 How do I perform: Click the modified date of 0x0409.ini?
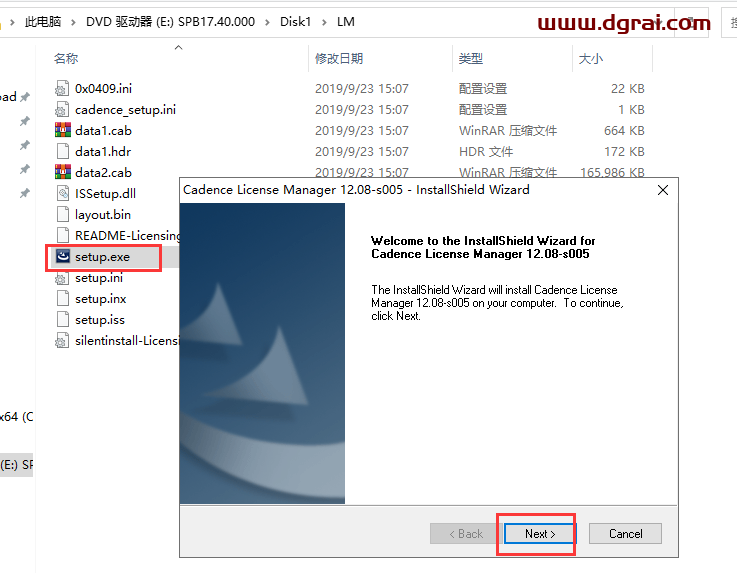(362, 88)
